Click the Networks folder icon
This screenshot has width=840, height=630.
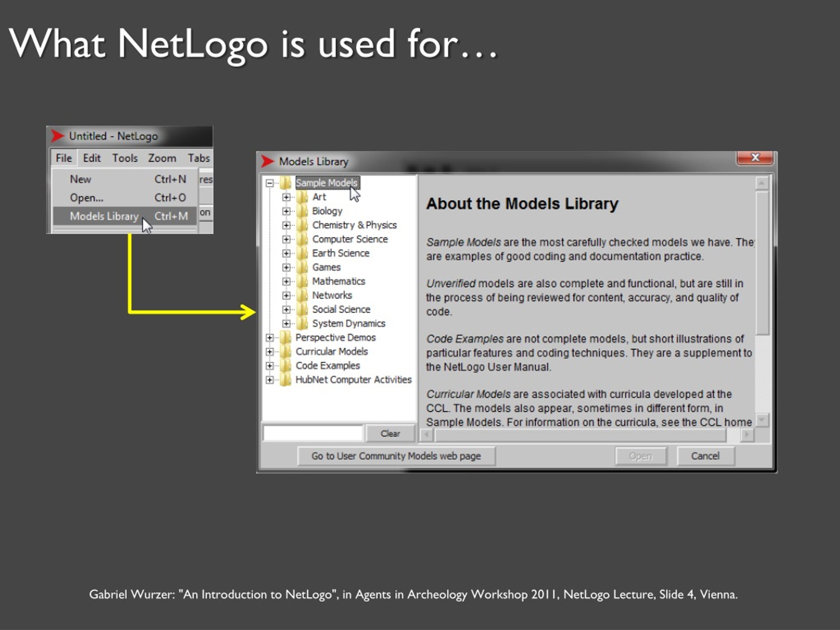click(x=302, y=295)
